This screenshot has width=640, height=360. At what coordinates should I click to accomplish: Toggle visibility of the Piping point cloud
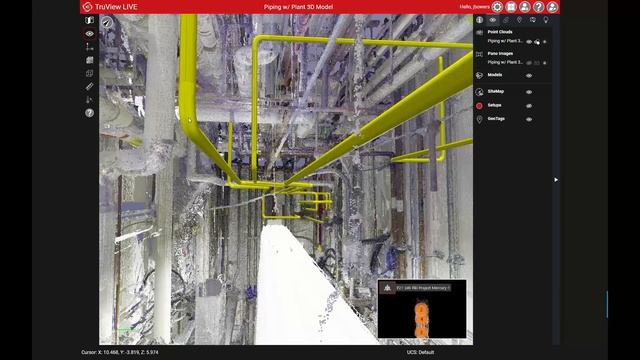[529, 42]
